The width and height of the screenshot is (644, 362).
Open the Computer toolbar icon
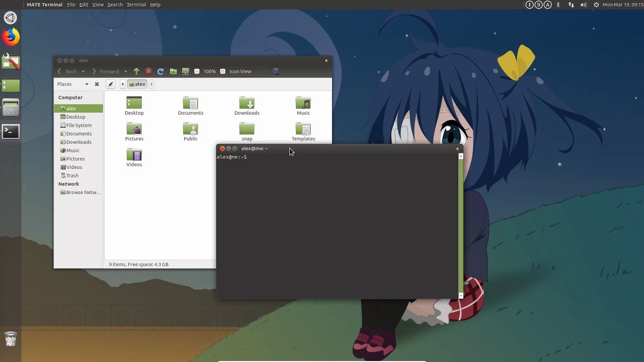[186, 71]
